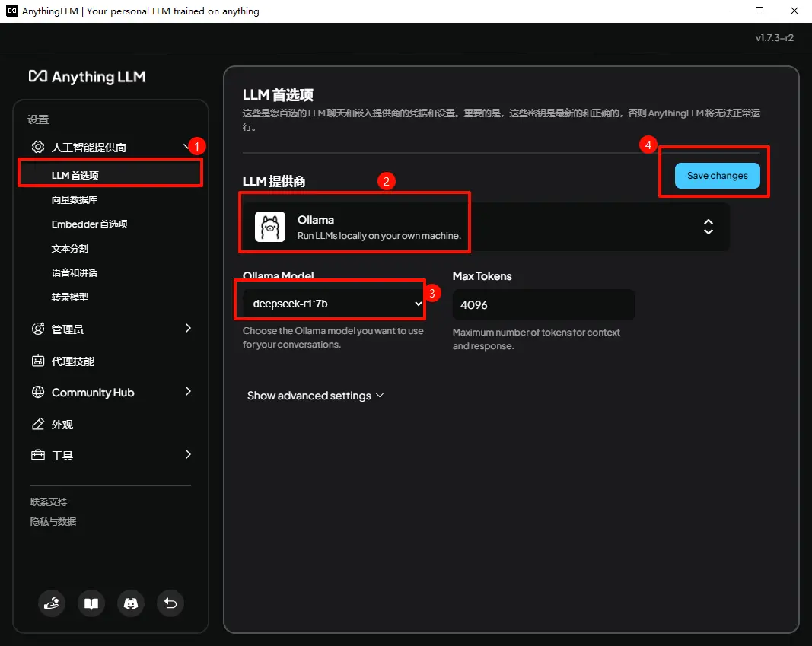This screenshot has width=812, height=646.
Task: Open 语音和讲话 settings
Action: (75, 273)
